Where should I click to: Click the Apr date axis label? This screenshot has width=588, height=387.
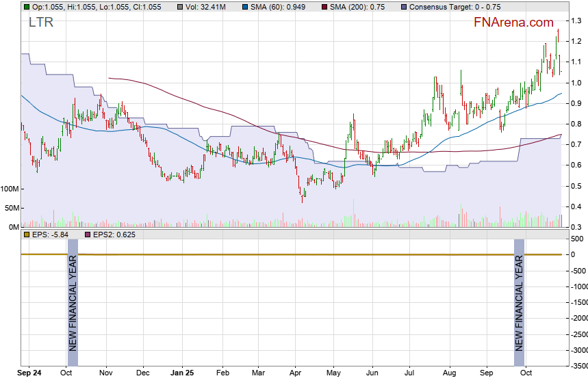295,374
